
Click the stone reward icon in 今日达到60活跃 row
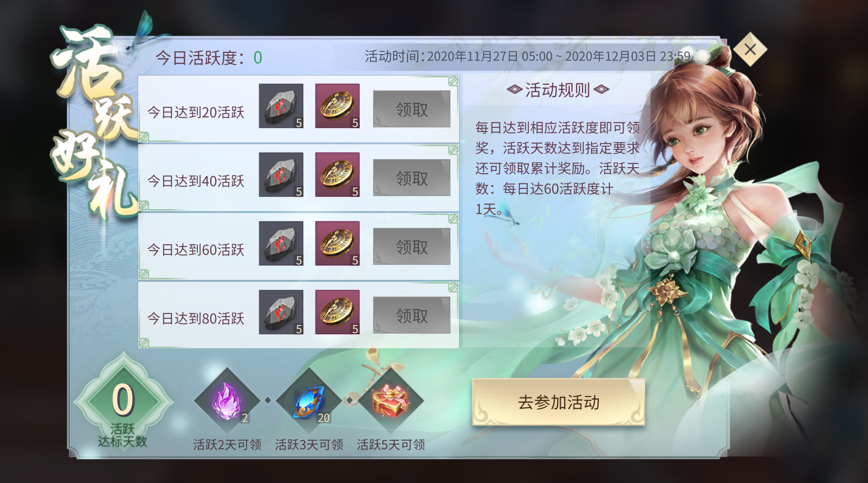[281, 243]
